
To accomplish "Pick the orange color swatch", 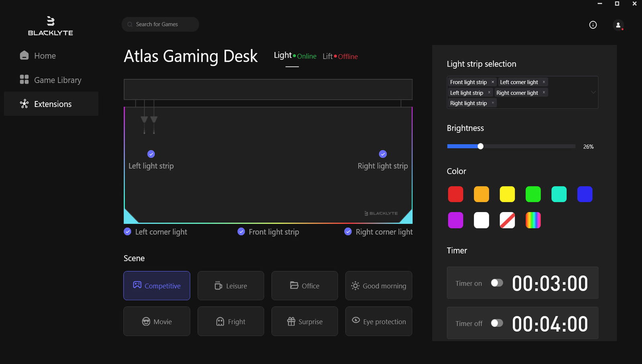I will [481, 194].
